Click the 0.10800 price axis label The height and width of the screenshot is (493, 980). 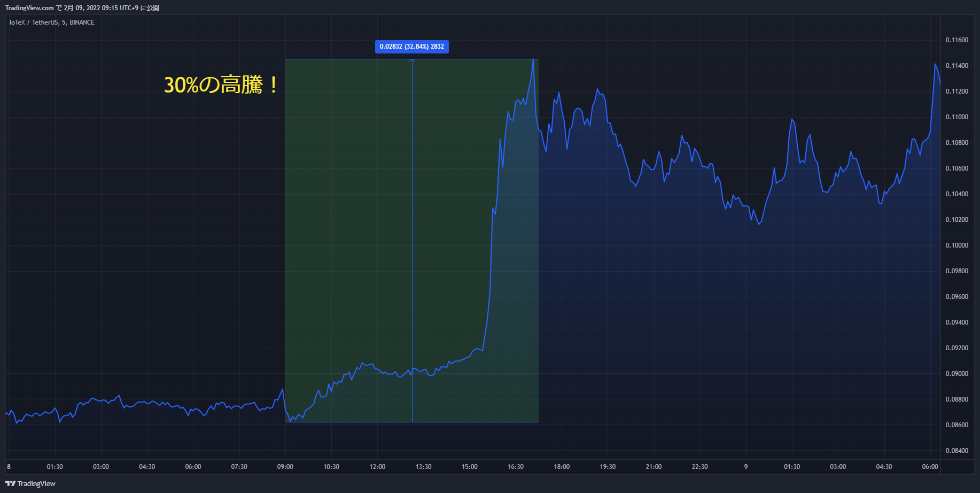pos(956,143)
